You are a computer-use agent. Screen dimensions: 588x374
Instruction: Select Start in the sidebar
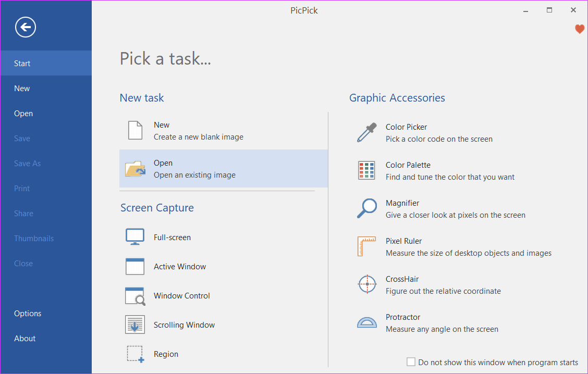(x=46, y=64)
